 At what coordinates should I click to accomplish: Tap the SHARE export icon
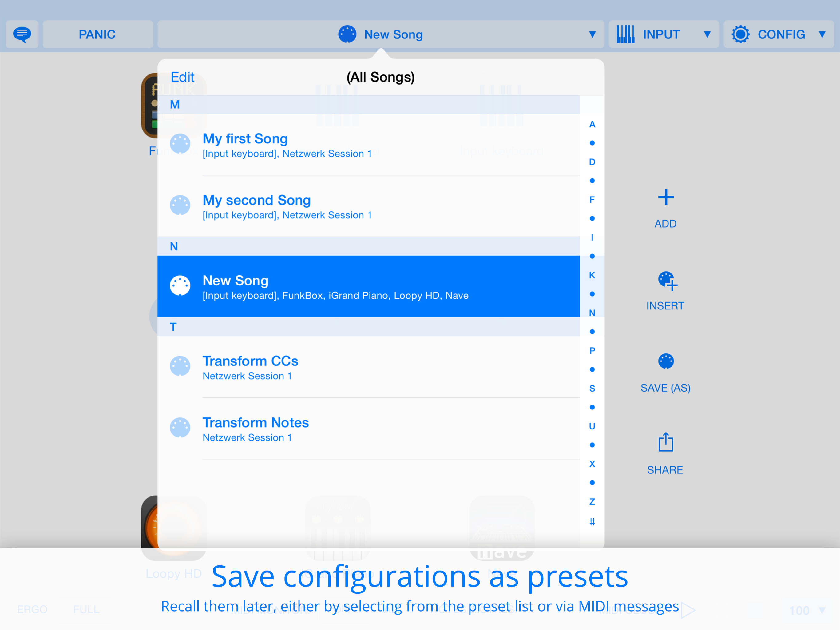665,442
